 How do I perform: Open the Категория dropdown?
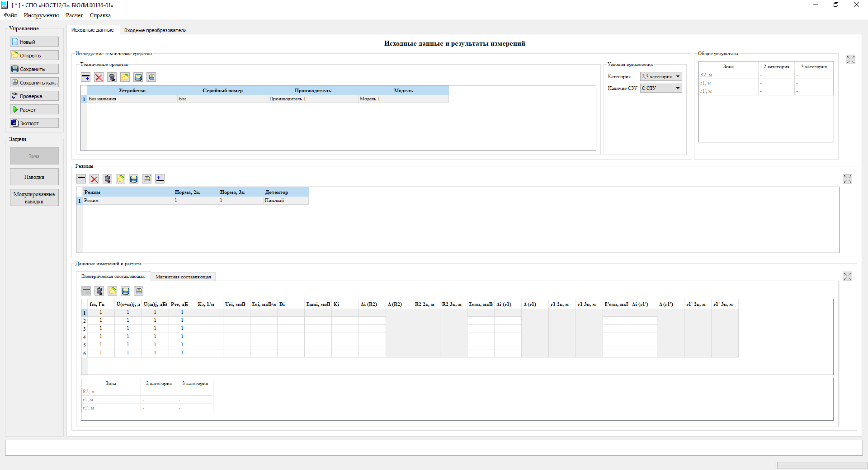click(x=660, y=77)
